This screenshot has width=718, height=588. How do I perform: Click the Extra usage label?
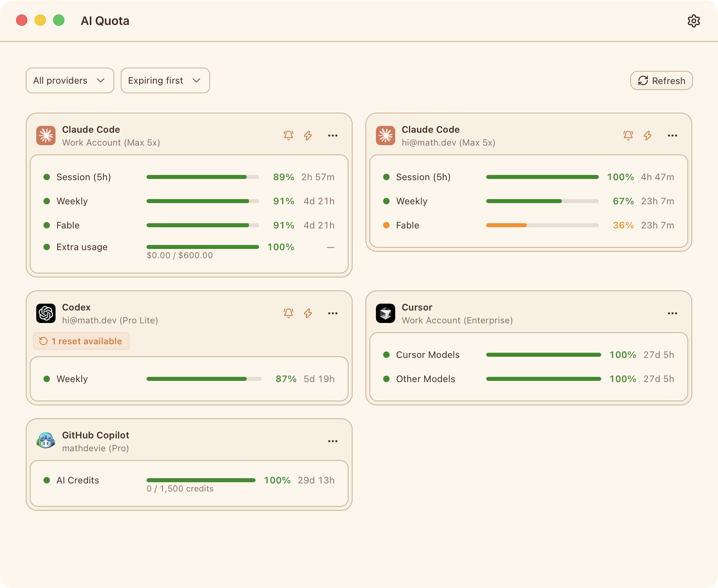(82, 247)
